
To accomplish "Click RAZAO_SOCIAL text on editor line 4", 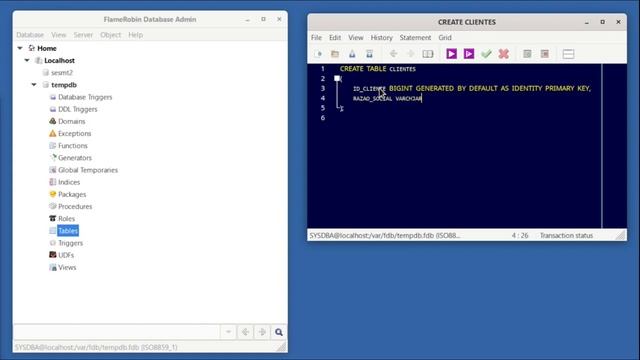I will coord(372,98).
